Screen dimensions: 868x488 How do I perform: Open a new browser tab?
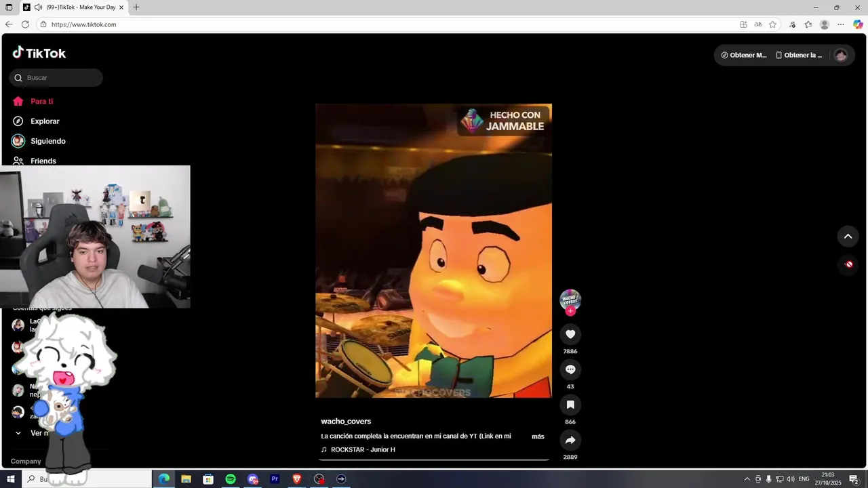point(136,7)
